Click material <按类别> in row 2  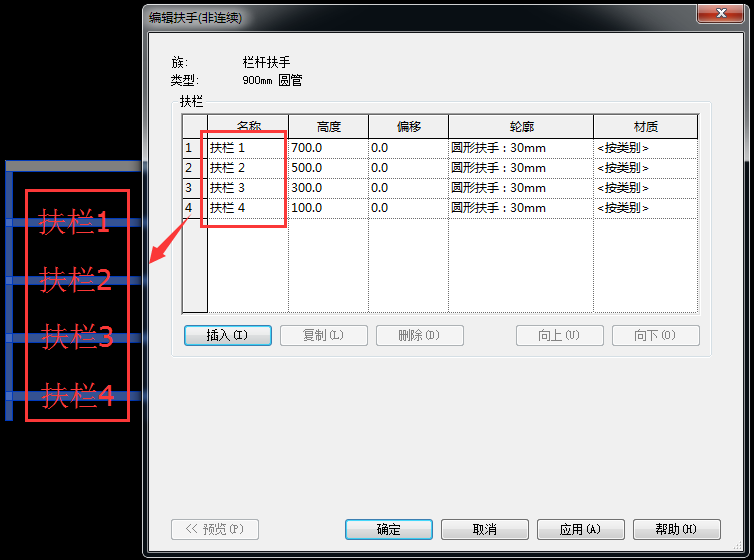[x=645, y=168]
